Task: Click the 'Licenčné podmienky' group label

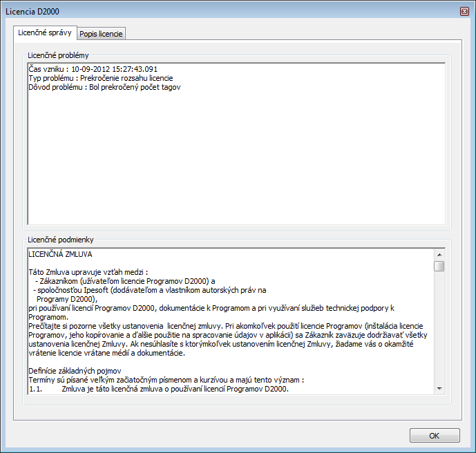Action: [60, 240]
